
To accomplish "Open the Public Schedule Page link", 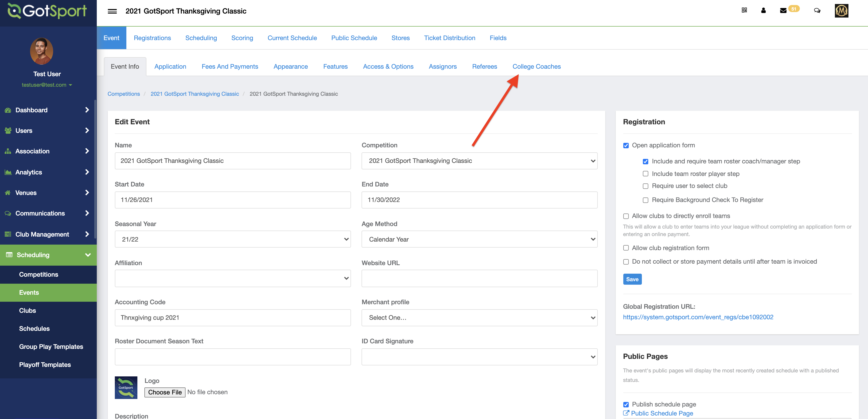I will (x=662, y=413).
